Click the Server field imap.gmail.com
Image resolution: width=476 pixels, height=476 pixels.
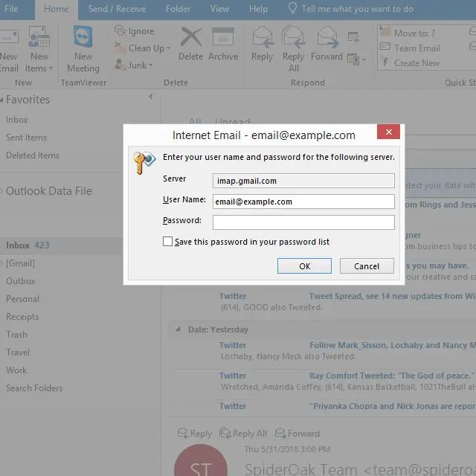(x=303, y=181)
